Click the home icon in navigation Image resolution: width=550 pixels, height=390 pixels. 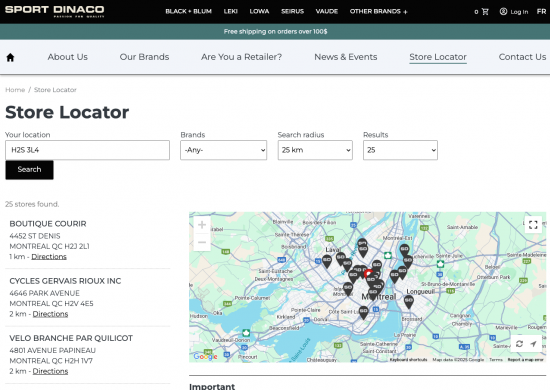[x=10, y=57]
